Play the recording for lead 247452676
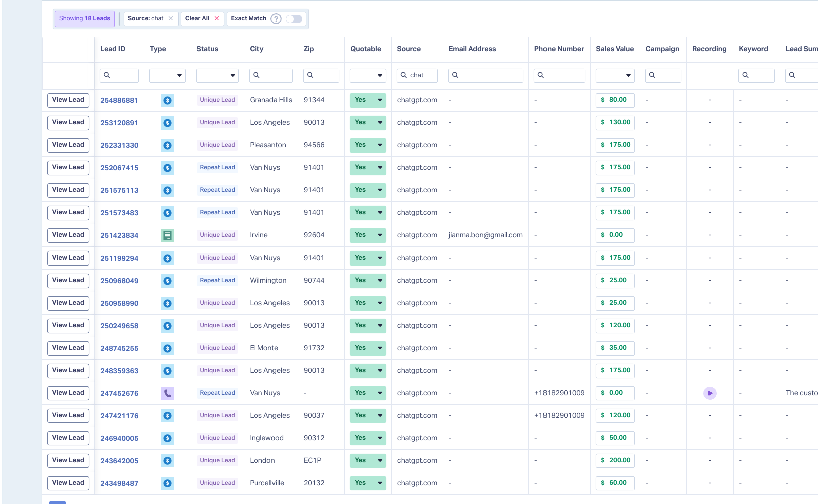This screenshot has width=818, height=504. coord(710,393)
